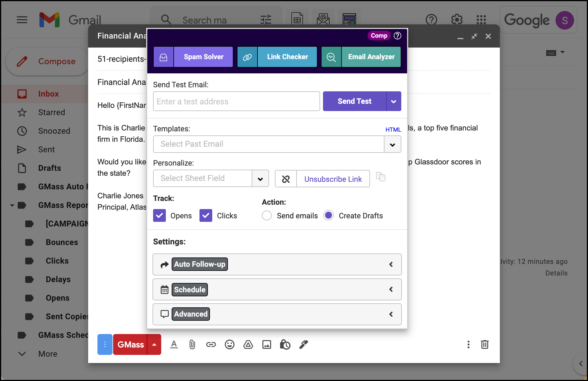Screen dimensions: 588x381
Task: Select the Send emails radio button
Action: point(267,215)
